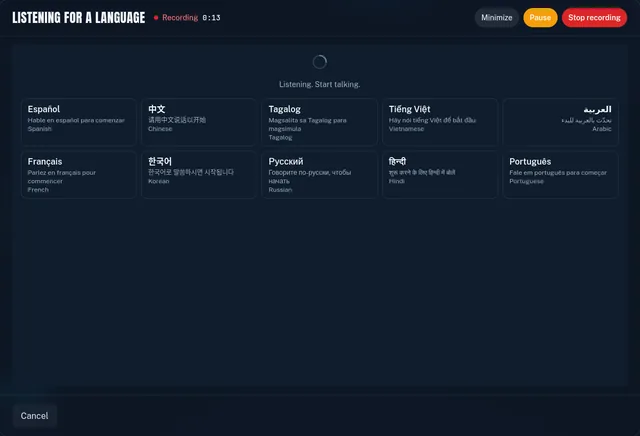The height and width of the screenshot is (436, 640).
Task: Select the 한국어 Korean card
Action: (199, 175)
